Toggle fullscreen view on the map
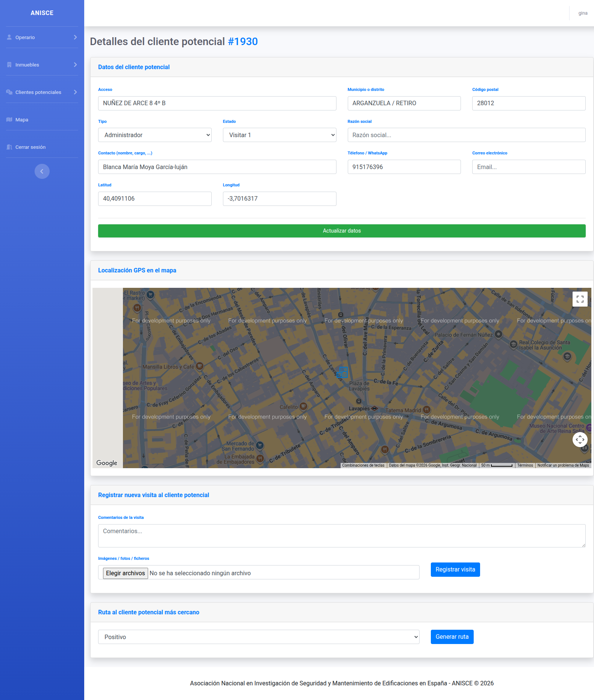The image size is (594, 700). [x=580, y=299]
